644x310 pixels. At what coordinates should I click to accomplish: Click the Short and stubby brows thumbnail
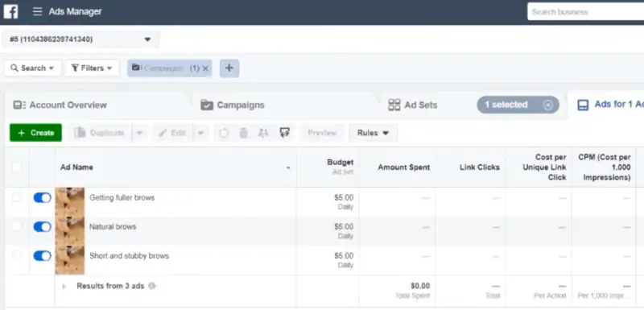coord(70,260)
